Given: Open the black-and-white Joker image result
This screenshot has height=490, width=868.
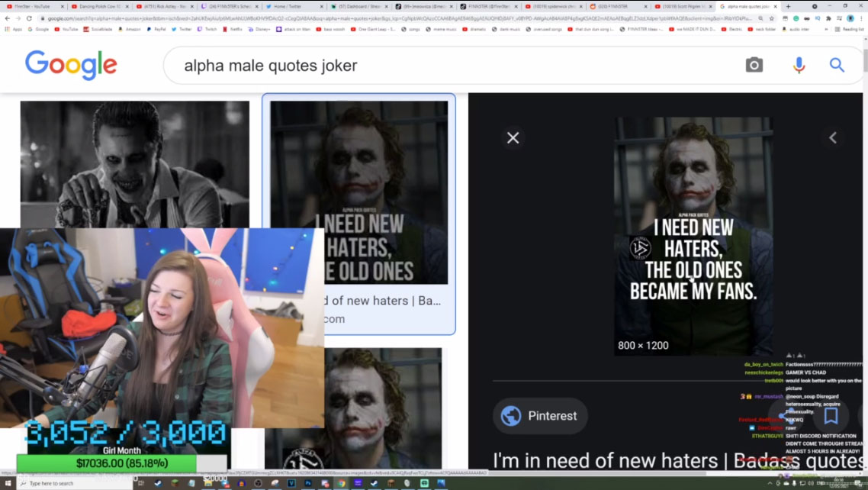Looking at the screenshot, I should [x=134, y=164].
